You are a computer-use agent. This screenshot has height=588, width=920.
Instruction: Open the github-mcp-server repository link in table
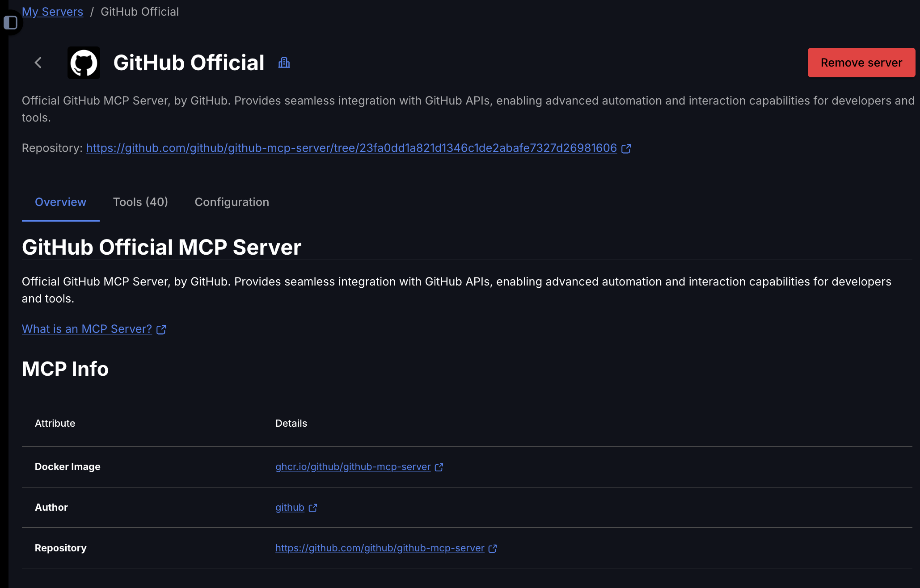pyautogui.click(x=380, y=548)
